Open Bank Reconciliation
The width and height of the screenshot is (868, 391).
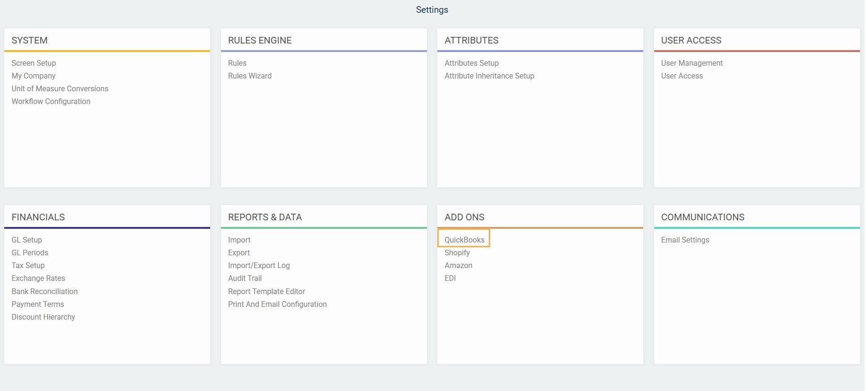(x=44, y=291)
